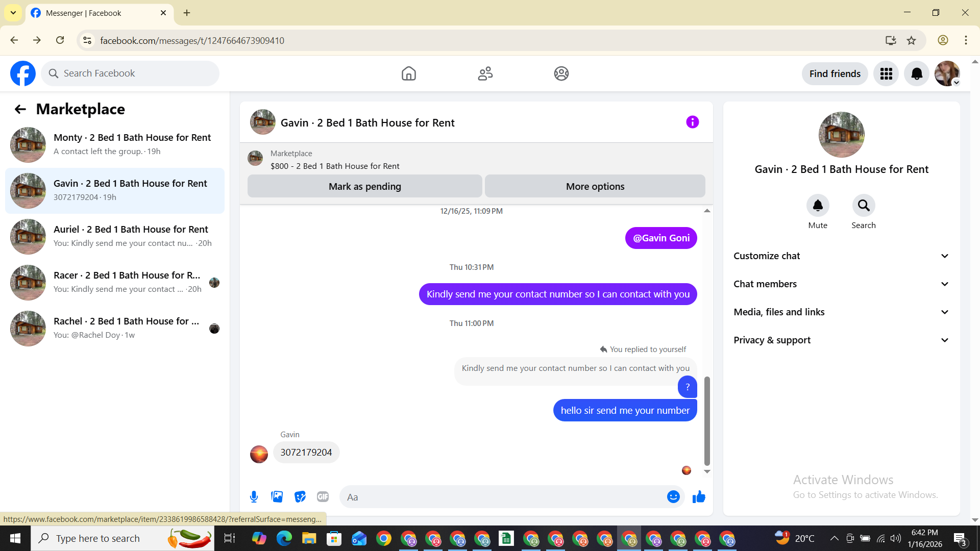Search in conversation magnifier icon
The width and height of the screenshot is (980, 551).
863,206
